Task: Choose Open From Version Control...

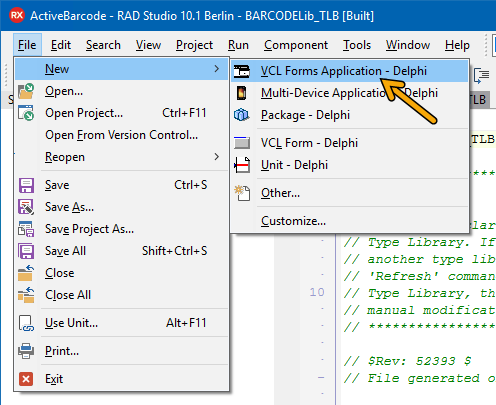Action: point(121,135)
